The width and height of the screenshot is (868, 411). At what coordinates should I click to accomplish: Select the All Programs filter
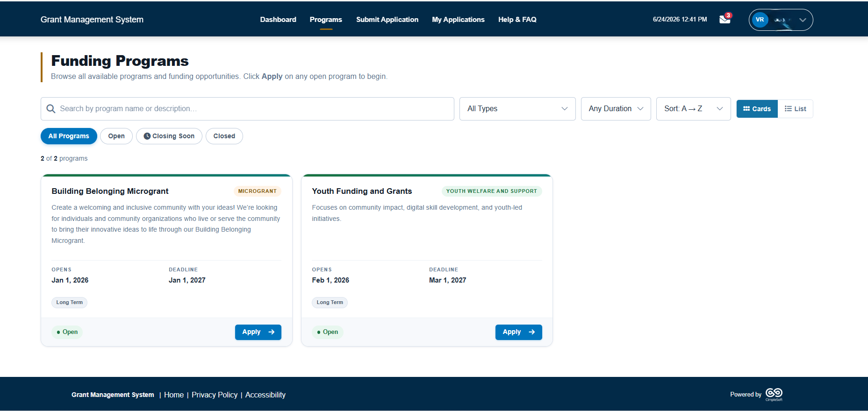(69, 136)
